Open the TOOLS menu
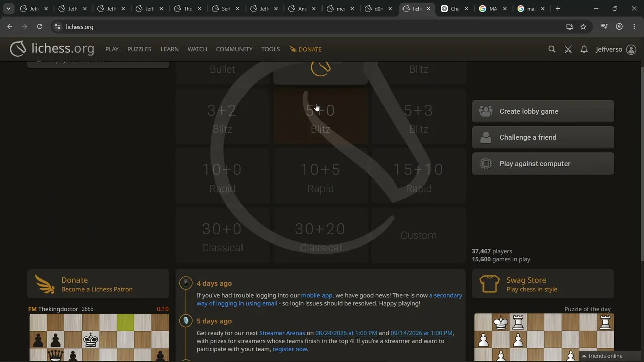Screen dimensions: 644x362 tap(270, 49)
